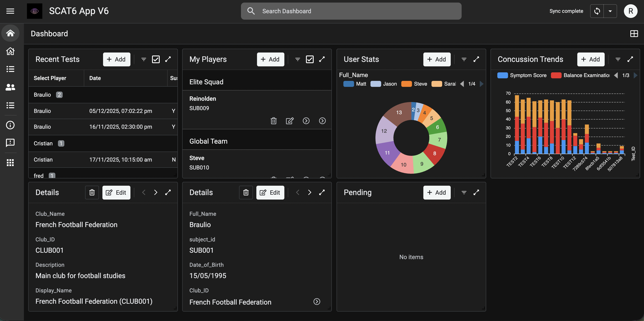Go to next User Stats legend page
This screenshot has height=321, width=644.
[x=482, y=84]
